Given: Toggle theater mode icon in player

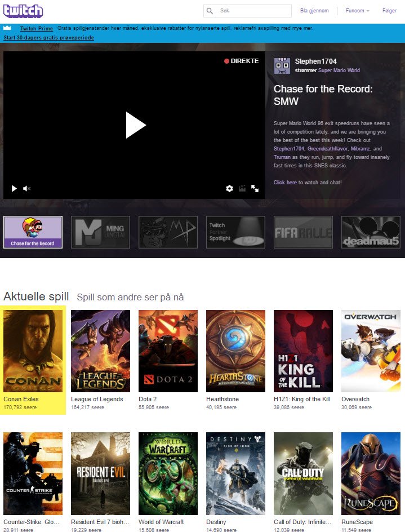Looking at the screenshot, I should [x=242, y=188].
